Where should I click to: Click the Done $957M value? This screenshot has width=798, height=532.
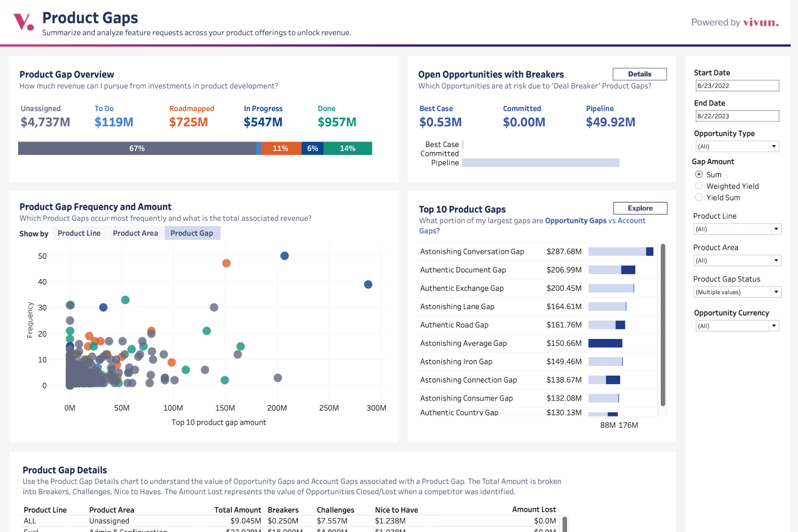coord(337,122)
